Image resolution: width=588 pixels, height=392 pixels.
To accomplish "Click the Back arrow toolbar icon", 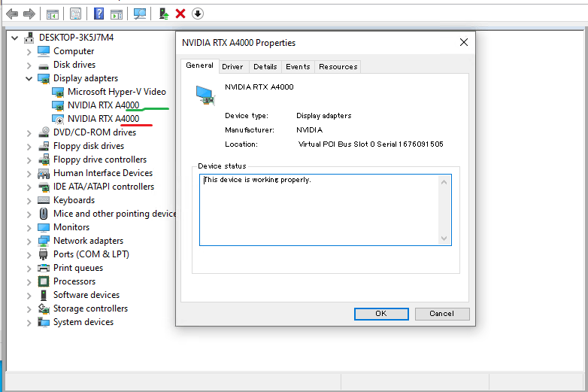I will [12, 14].
